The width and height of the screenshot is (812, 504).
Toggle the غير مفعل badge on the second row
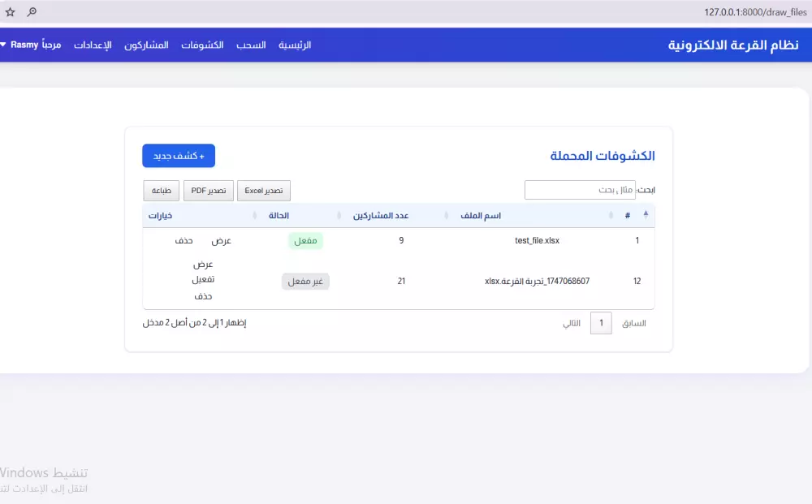[305, 281]
